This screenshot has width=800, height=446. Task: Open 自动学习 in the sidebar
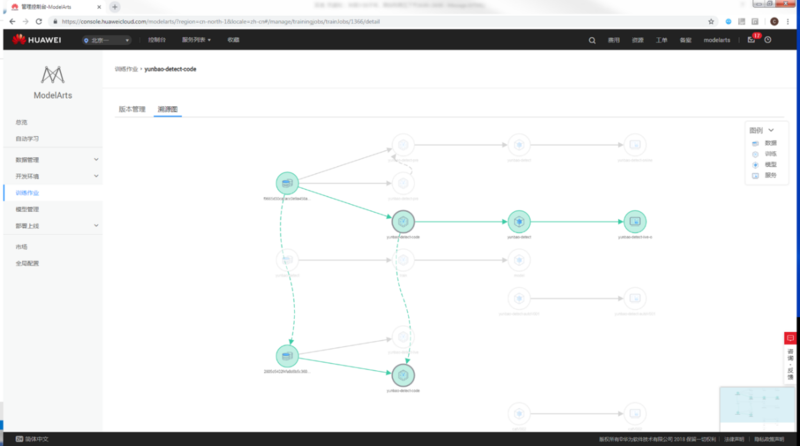point(27,139)
